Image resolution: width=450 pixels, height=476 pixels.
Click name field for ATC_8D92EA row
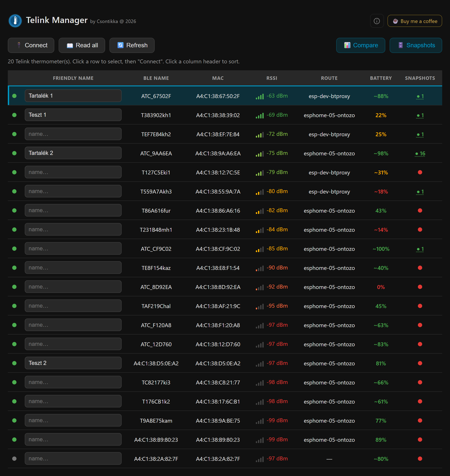click(x=73, y=287)
